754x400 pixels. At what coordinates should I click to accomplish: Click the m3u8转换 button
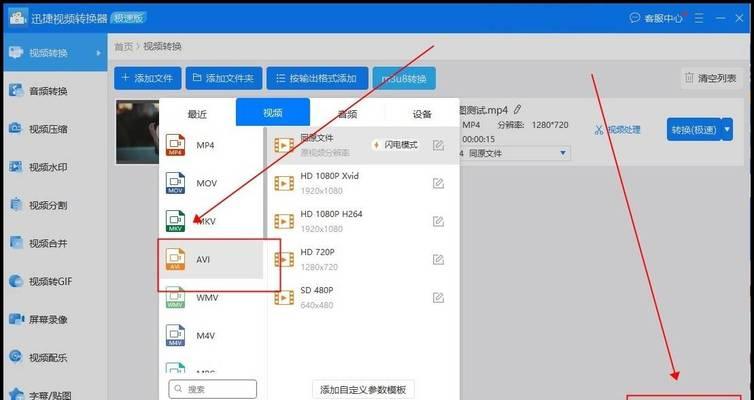[x=404, y=78]
